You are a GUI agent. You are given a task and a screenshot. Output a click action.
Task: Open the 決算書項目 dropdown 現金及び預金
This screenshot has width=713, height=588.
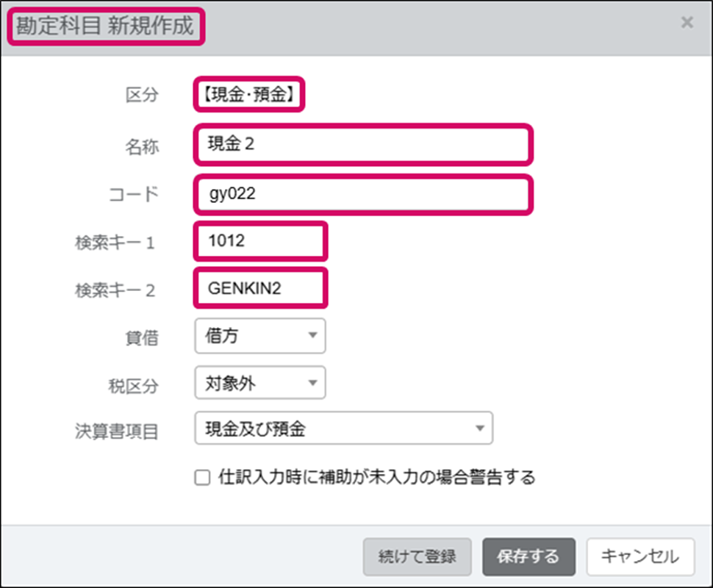pyautogui.click(x=343, y=429)
